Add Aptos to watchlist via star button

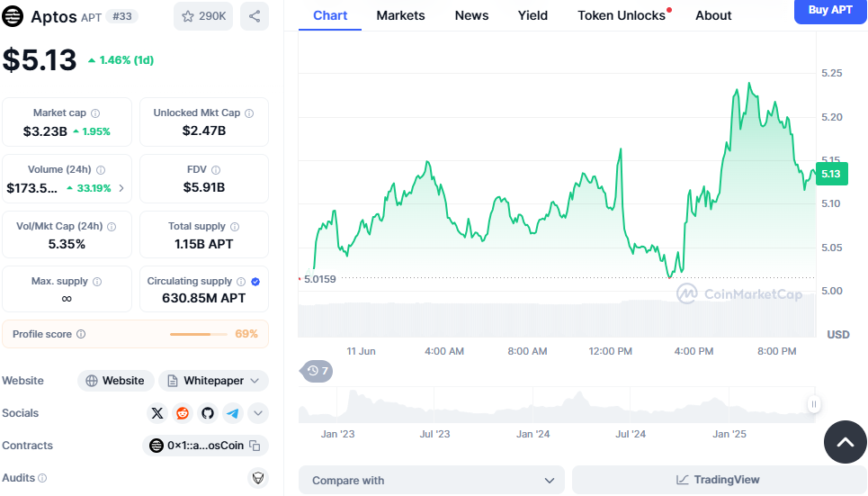(203, 16)
